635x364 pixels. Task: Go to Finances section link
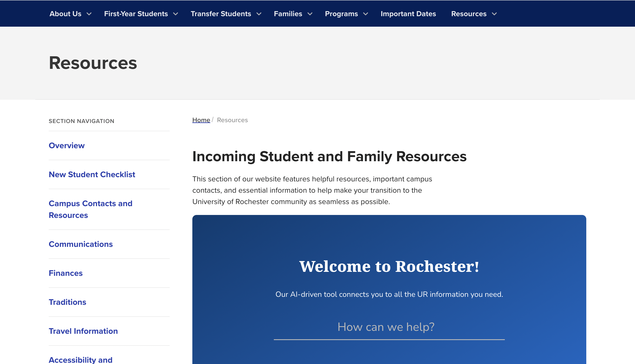(66, 273)
